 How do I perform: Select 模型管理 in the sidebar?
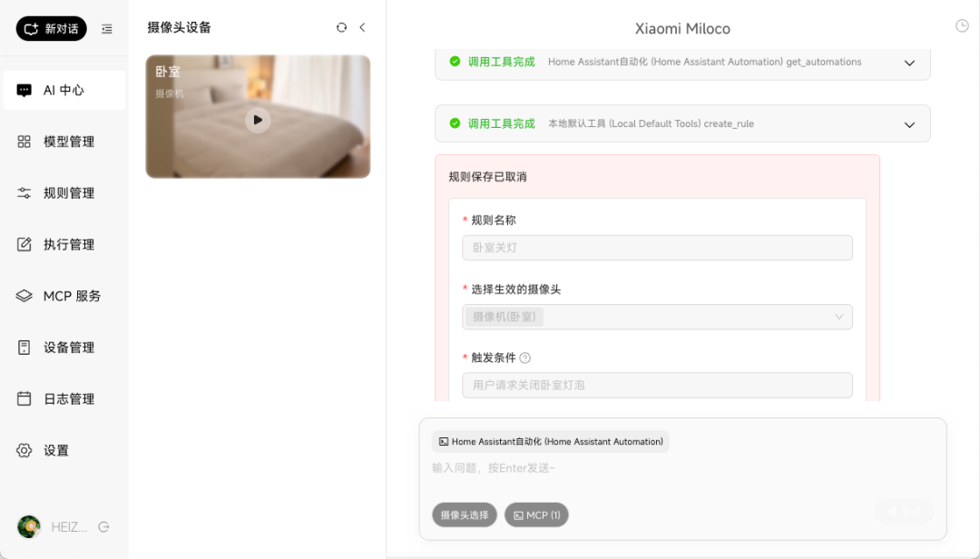[64, 141]
